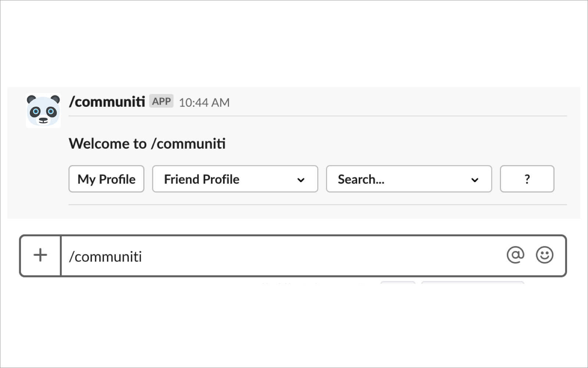Click the @ mention icon
This screenshot has width=588, height=368.
click(x=515, y=255)
